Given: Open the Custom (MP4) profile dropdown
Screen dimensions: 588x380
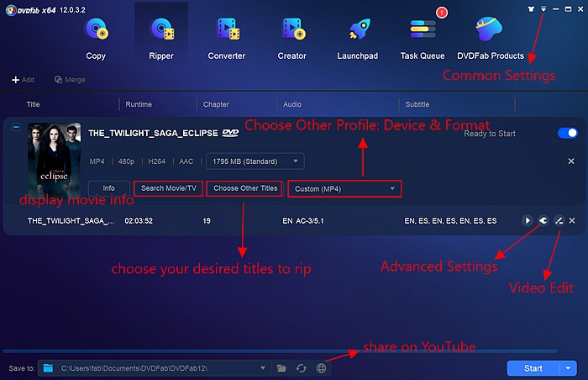Looking at the screenshot, I should [344, 189].
